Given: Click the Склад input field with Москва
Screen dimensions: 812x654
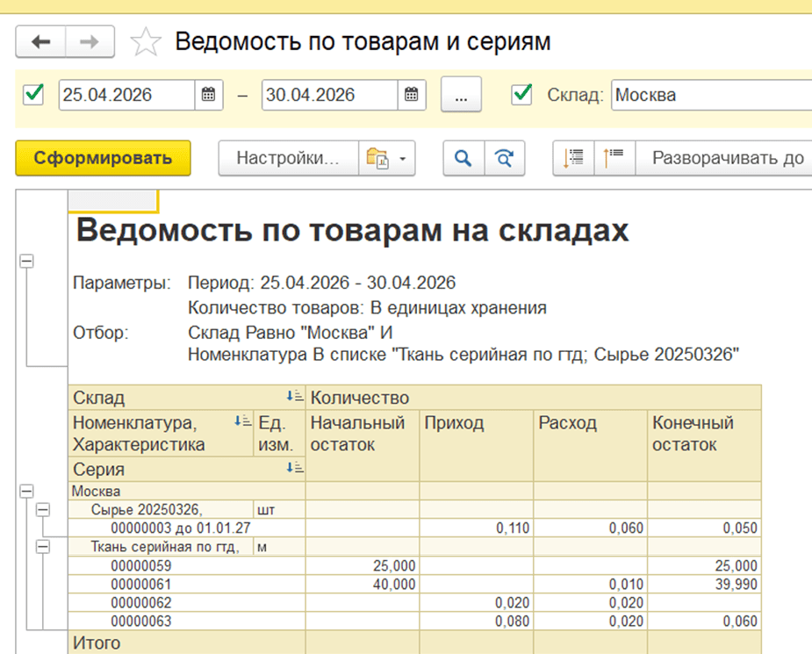Looking at the screenshot, I should (709, 95).
